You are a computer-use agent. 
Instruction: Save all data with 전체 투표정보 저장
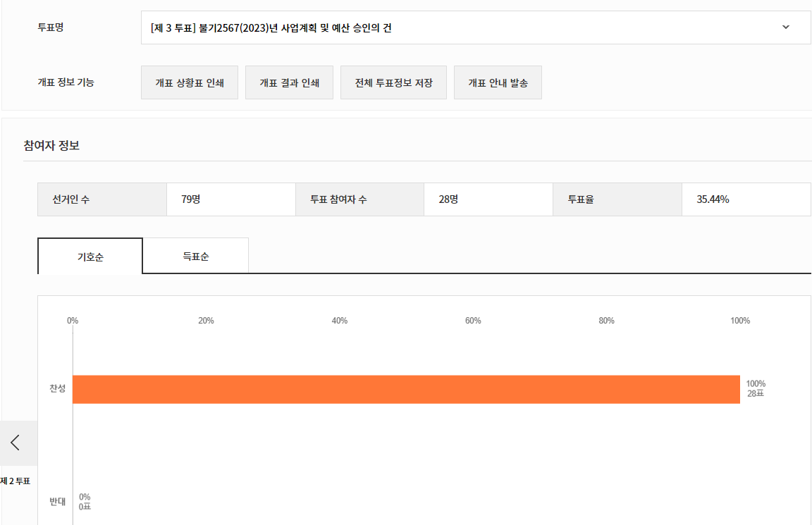393,83
